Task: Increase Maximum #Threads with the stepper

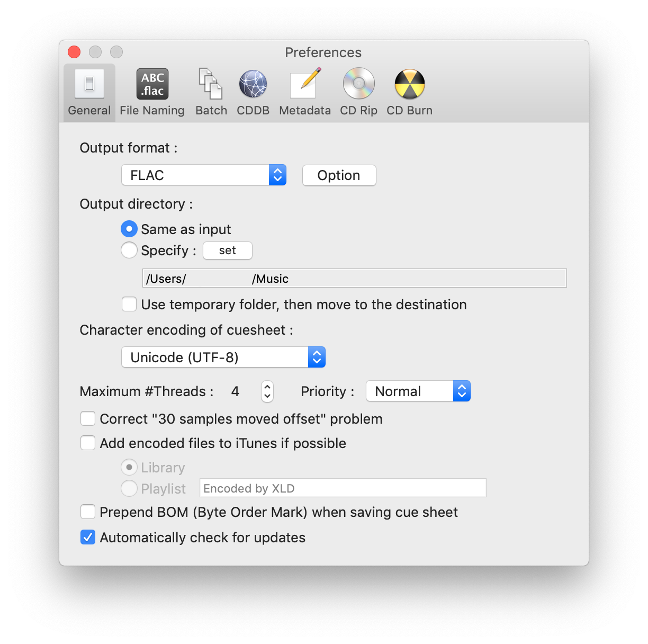Action: coord(267,387)
